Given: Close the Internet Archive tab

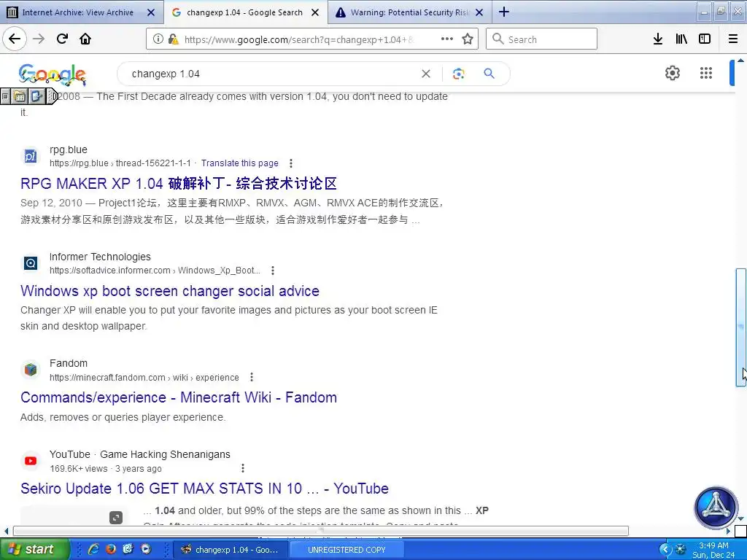Looking at the screenshot, I should [x=151, y=12].
